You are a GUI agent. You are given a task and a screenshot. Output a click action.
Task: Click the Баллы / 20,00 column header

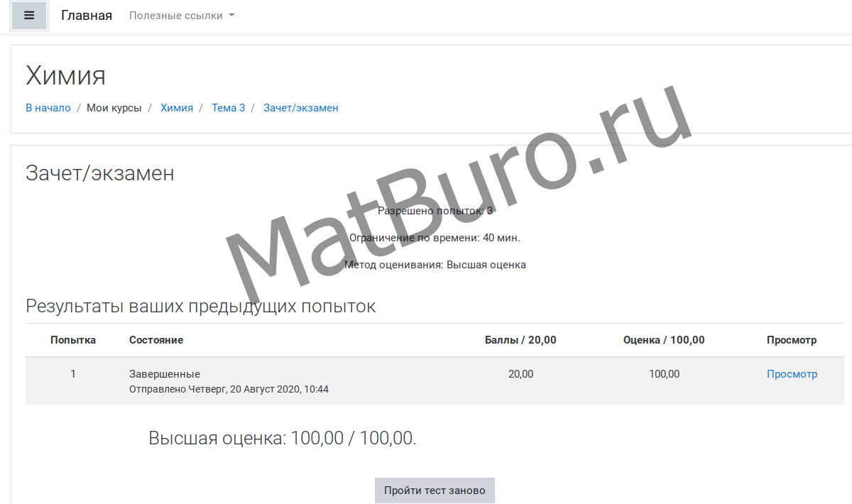click(x=520, y=340)
